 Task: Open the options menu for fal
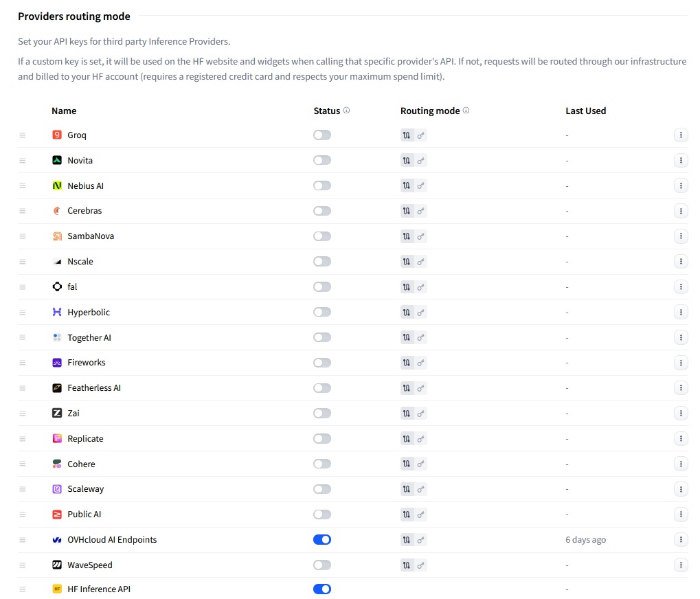(x=681, y=287)
